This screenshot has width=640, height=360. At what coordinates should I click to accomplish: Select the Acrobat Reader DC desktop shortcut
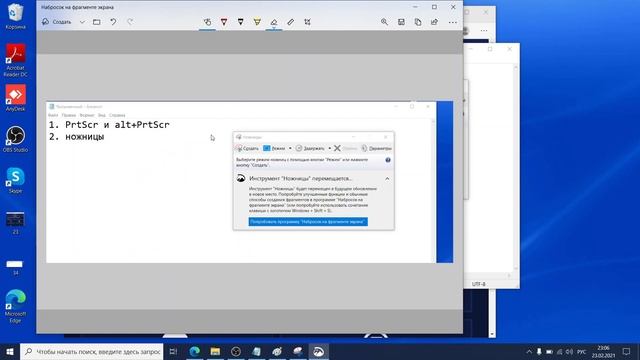(x=16, y=60)
